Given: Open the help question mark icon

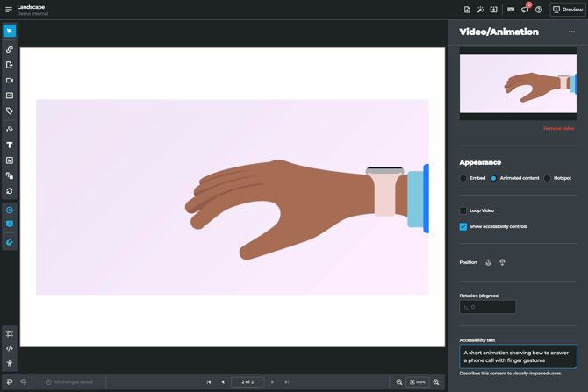Looking at the screenshot, I should [x=539, y=10].
